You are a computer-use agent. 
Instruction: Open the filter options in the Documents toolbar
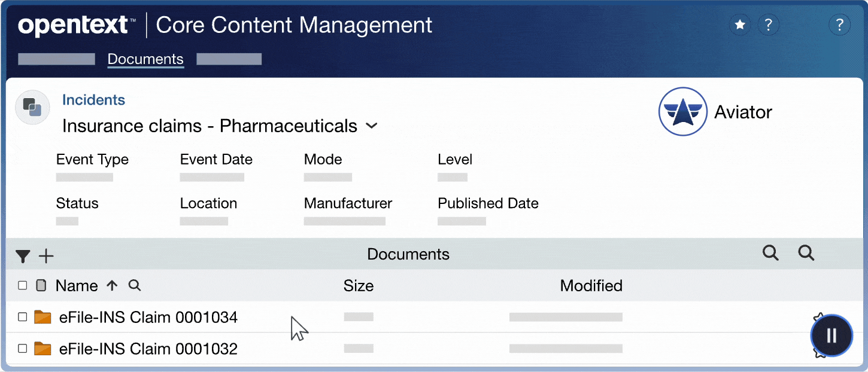pyautogui.click(x=23, y=256)
